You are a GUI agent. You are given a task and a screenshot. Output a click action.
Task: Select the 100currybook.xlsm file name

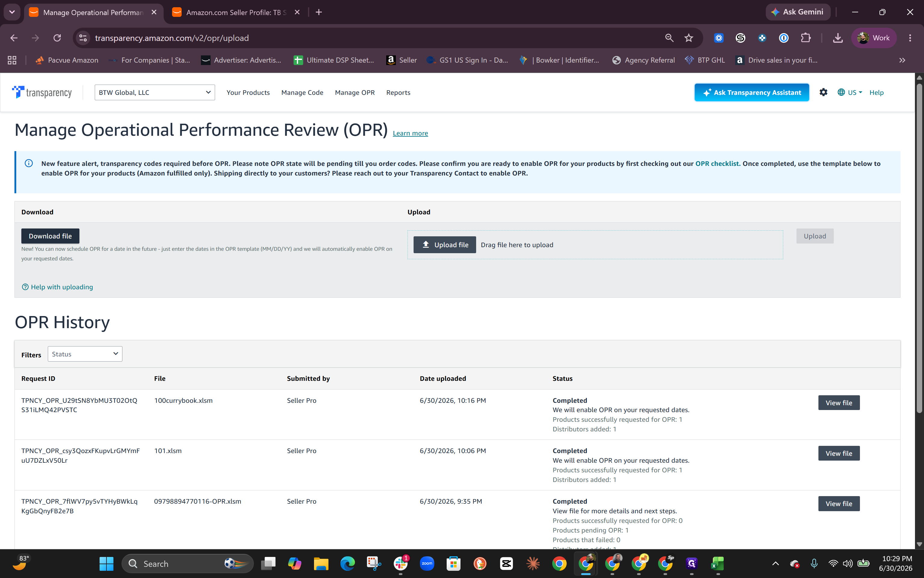[x=183, y=400]
